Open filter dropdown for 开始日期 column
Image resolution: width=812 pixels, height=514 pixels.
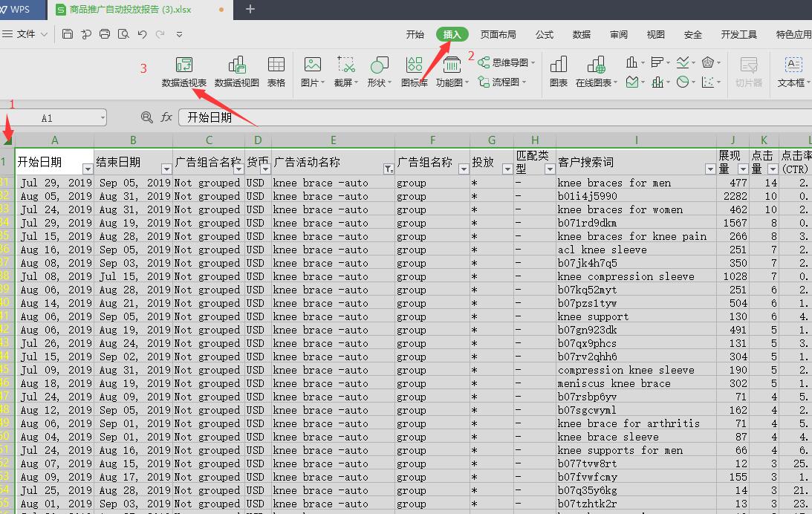click(x=88, y=169)
